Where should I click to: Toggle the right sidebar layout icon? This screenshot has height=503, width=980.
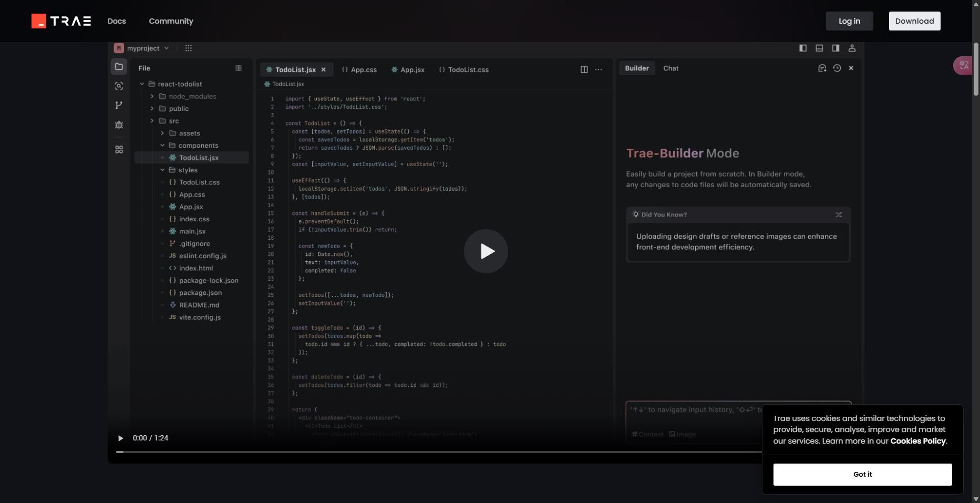tap(835, 48)
